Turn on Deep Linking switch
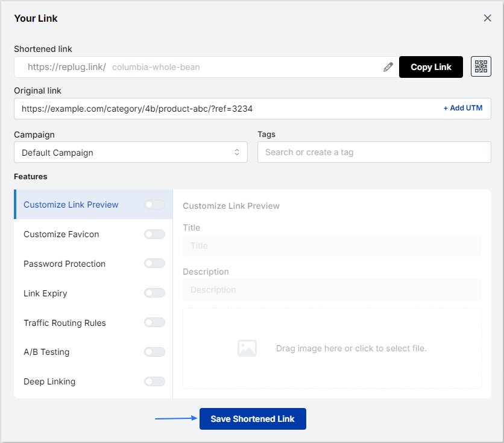Screen dimensions: 504x443 click(x=154, y=381)
